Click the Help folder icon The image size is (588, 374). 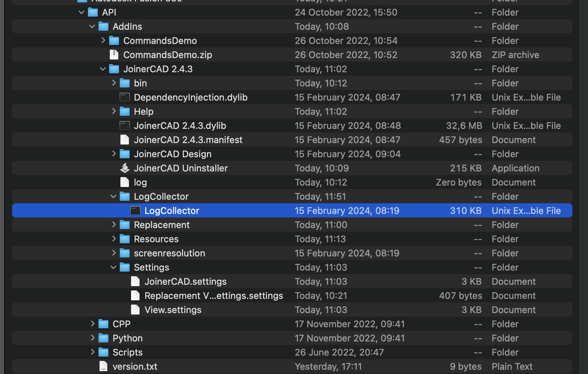click(125, 112)
